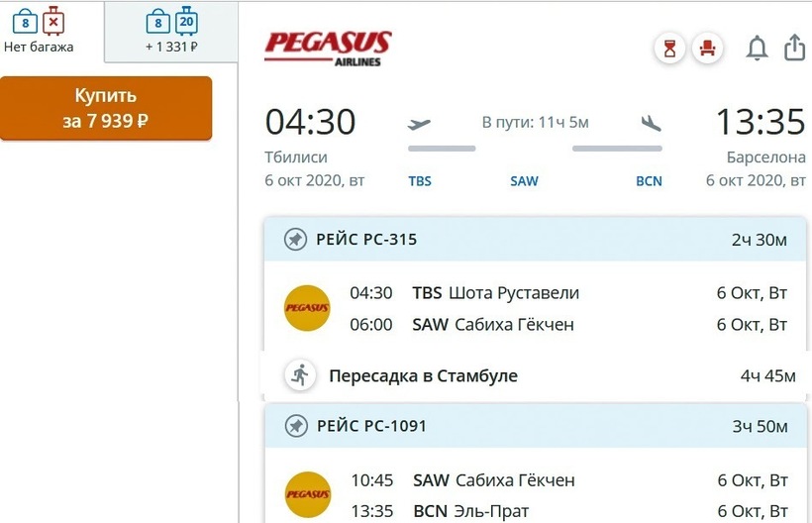This screenshot has height=523, width=812.
Task: Click Pegasus round logo for flight PC-1091
Action: click(x=307, y=494)
